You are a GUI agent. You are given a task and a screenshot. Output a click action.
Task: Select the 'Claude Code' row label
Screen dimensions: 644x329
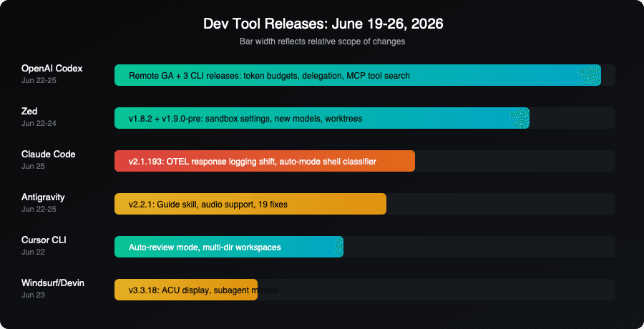pos(48,154)
